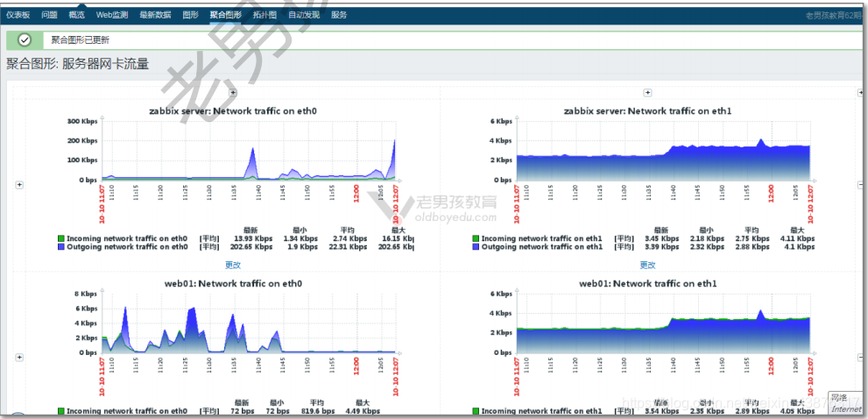Switch to the 图形 menu item
Viewport: 868px width, 419px height.
coord(190,15)
